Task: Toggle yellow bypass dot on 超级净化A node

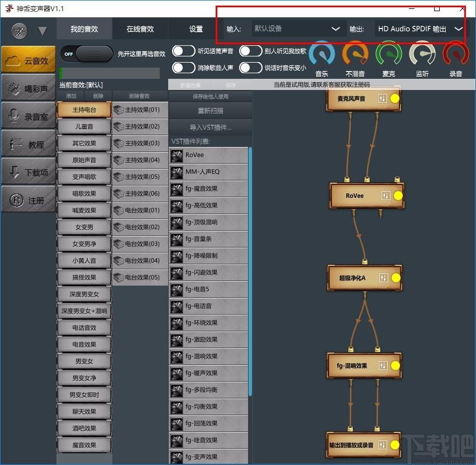Action: (396, 278)
